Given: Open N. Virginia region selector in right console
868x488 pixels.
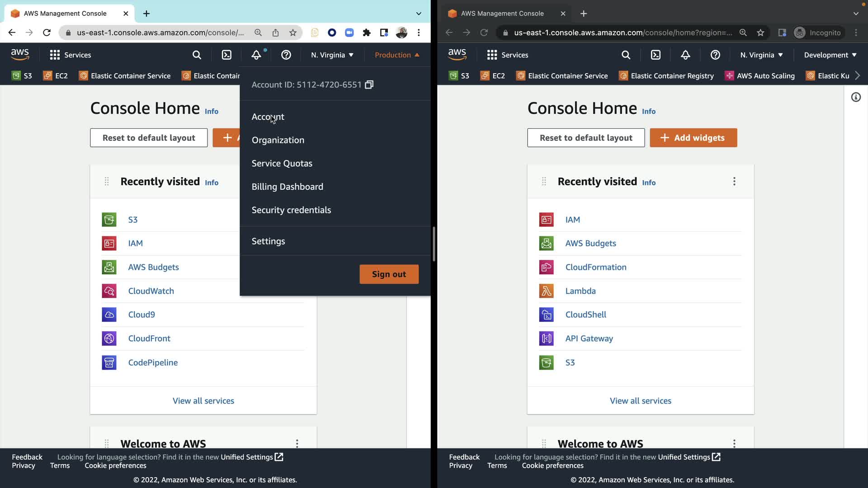Looking at the screenshot, I should [x=761, y=55].
